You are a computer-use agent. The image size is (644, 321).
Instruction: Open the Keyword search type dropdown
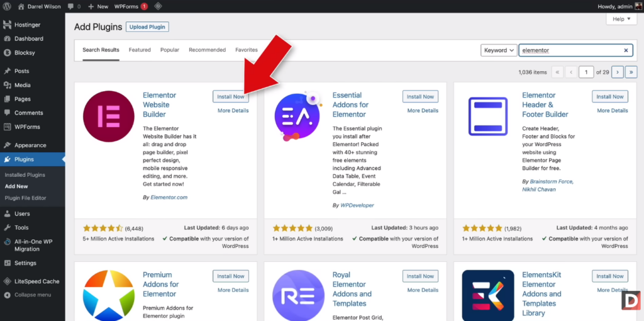(x=499, y=50)
